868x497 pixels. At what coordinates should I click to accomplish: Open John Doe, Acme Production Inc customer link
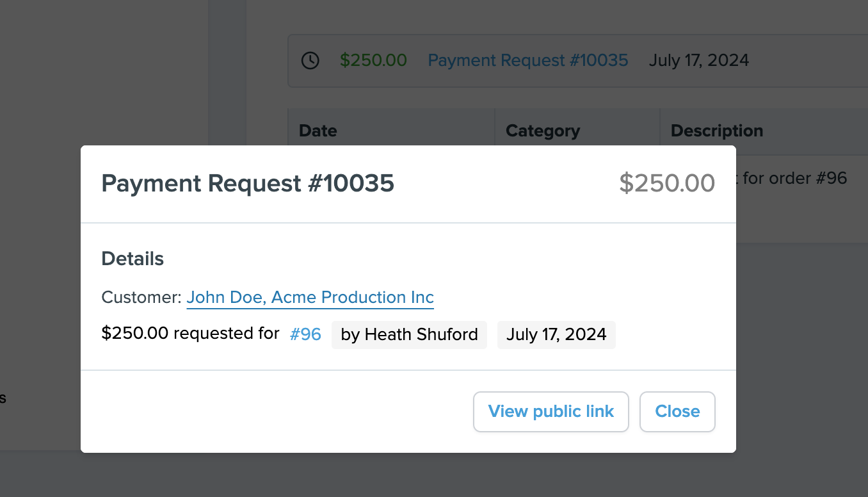[310, 298]
